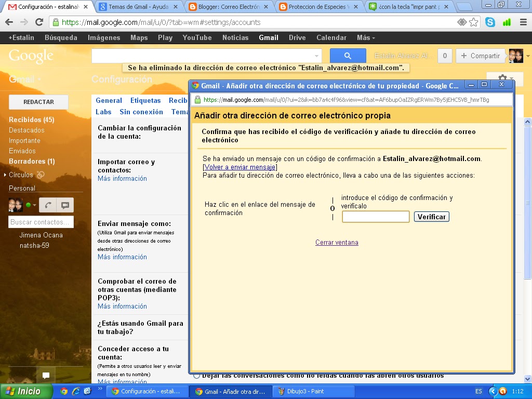Click the Gmail logo dropdown

click(x=25, y=79)
